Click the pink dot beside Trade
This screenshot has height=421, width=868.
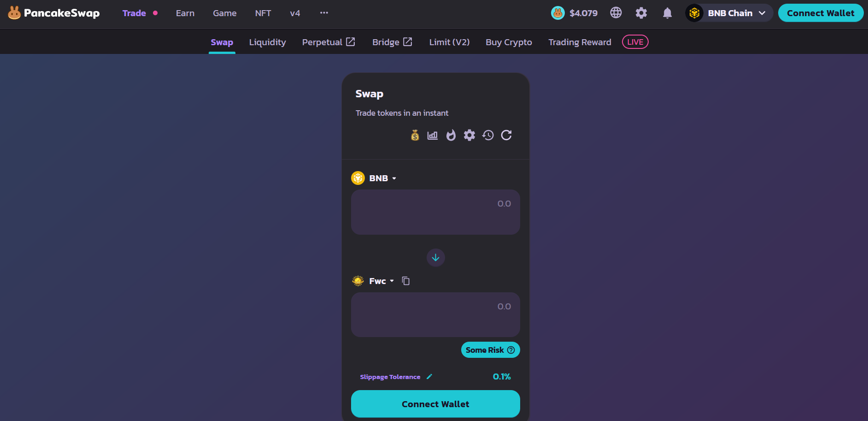(x=155, y=13)
